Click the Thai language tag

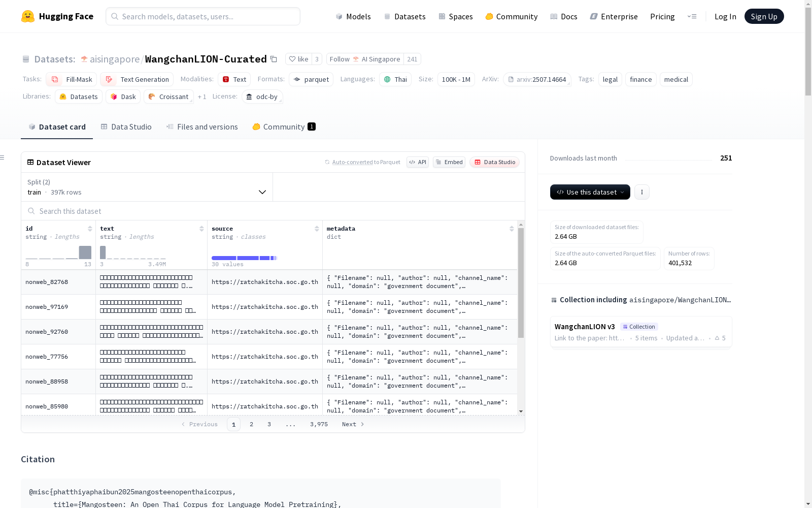pos(395,79)
